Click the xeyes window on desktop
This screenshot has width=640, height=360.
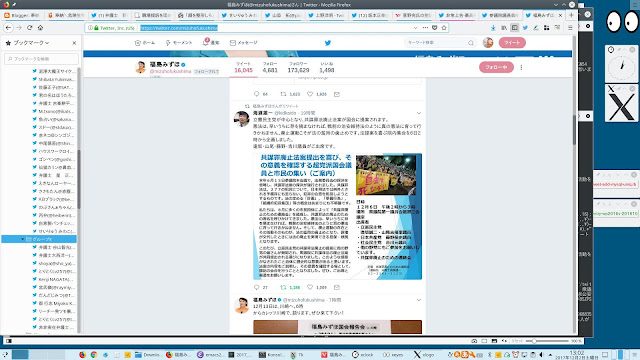point(622,22)
